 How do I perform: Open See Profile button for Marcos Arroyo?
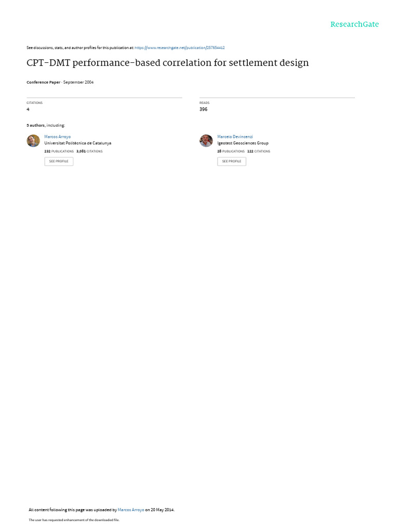pos(59,161)
